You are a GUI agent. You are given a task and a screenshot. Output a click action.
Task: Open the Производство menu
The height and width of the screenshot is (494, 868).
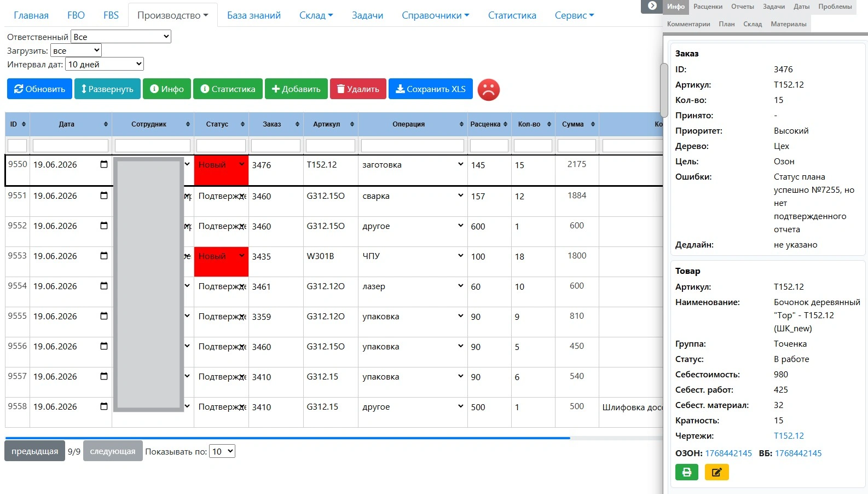click(x=173, y=15)
